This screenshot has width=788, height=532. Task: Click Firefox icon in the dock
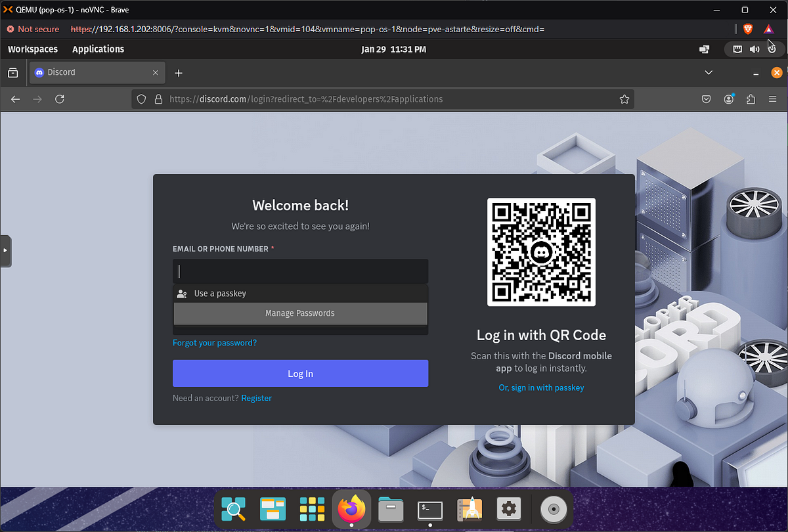tap(351, 509)
